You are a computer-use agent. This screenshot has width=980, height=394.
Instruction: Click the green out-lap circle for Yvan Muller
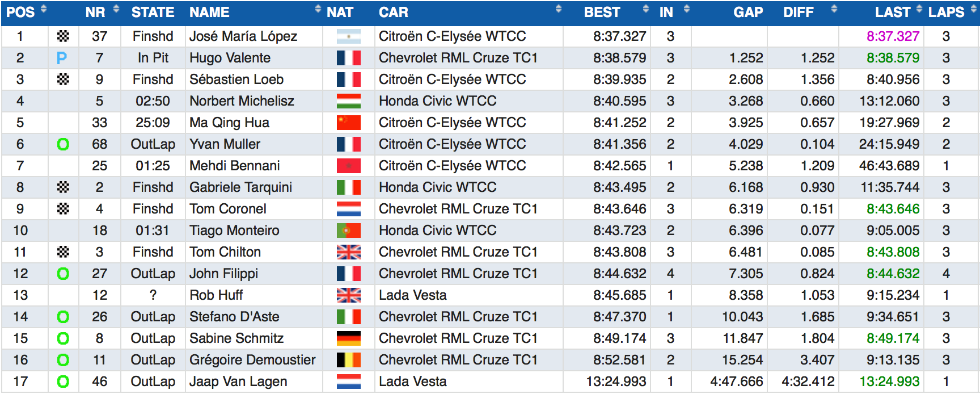63,144
